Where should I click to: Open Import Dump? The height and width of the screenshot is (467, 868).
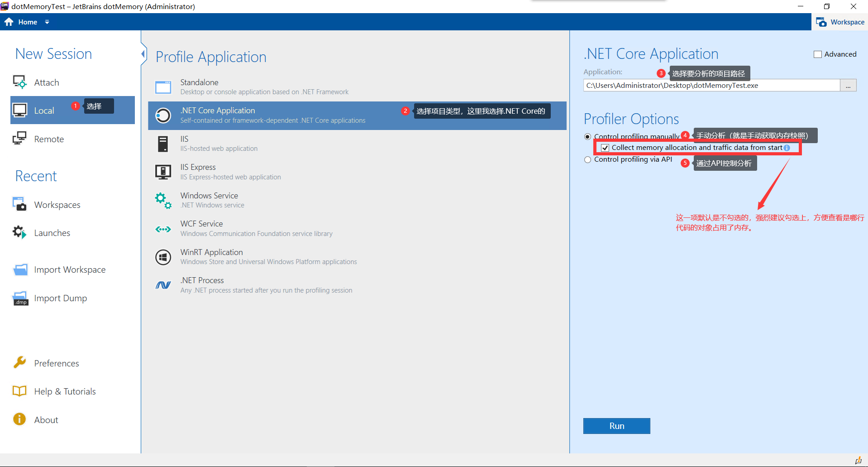pyautogui.click(x=61, y=298)
